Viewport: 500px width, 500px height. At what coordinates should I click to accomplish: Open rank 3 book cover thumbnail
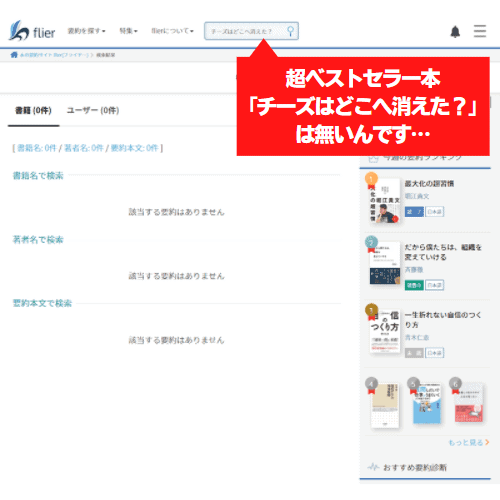(x=385, y=331)
